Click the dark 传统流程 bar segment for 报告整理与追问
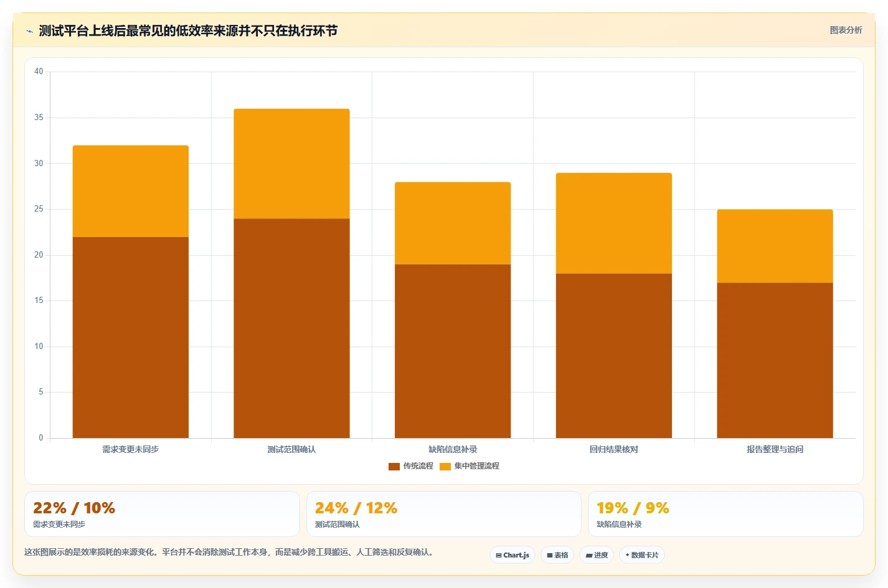This screenshot has width=888, height=588. pyautogui.click(x=775, y=360)
